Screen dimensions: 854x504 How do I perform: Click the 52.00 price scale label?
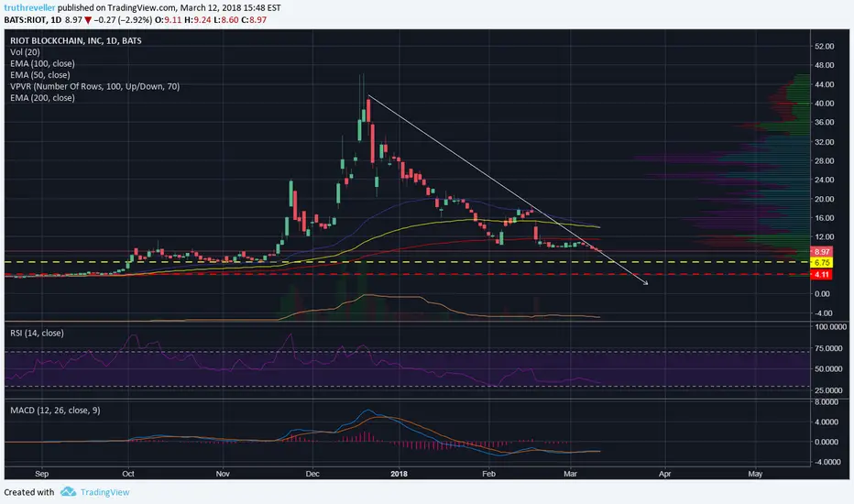pos(824,47)
